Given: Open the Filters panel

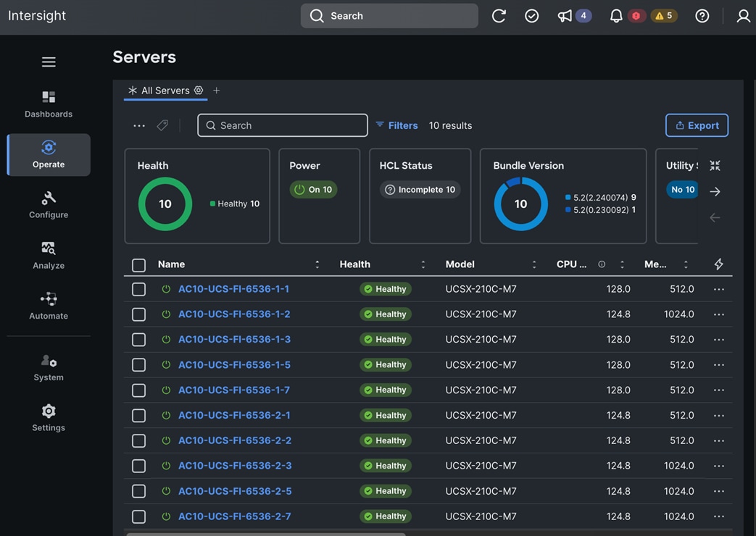Looking at the screenshot, I should point(396,125).
